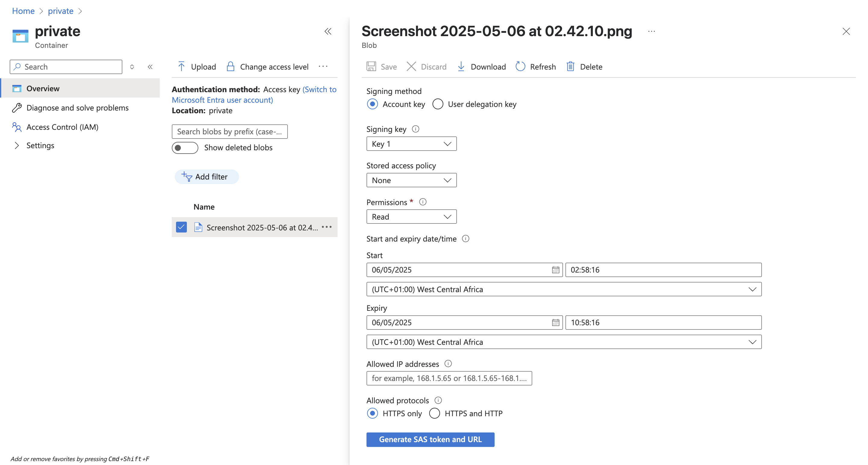The image size is (868, 465).
Task: Show the Signing key info tooltip
Action: [x=416, y=129]
